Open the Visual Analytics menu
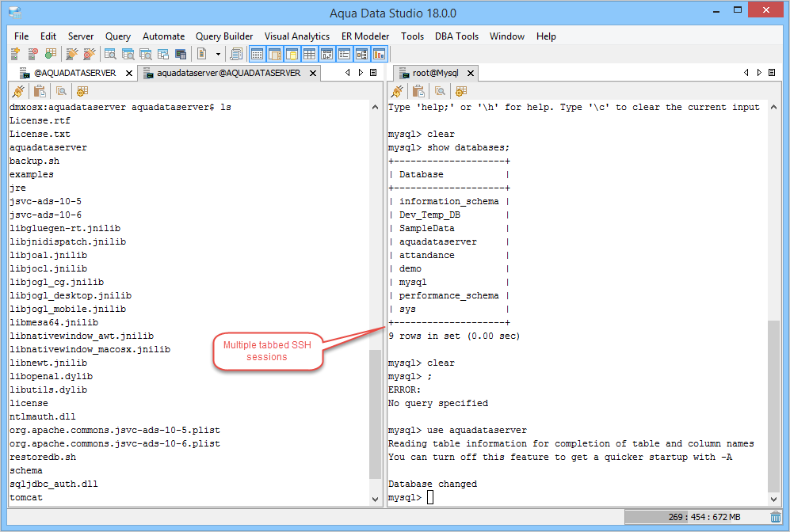This screenshot has width=790, height=532. 297,36
